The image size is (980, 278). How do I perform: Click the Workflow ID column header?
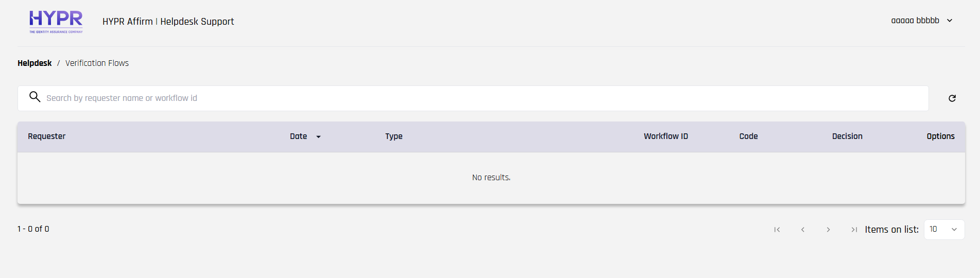[x=665, y=136]
